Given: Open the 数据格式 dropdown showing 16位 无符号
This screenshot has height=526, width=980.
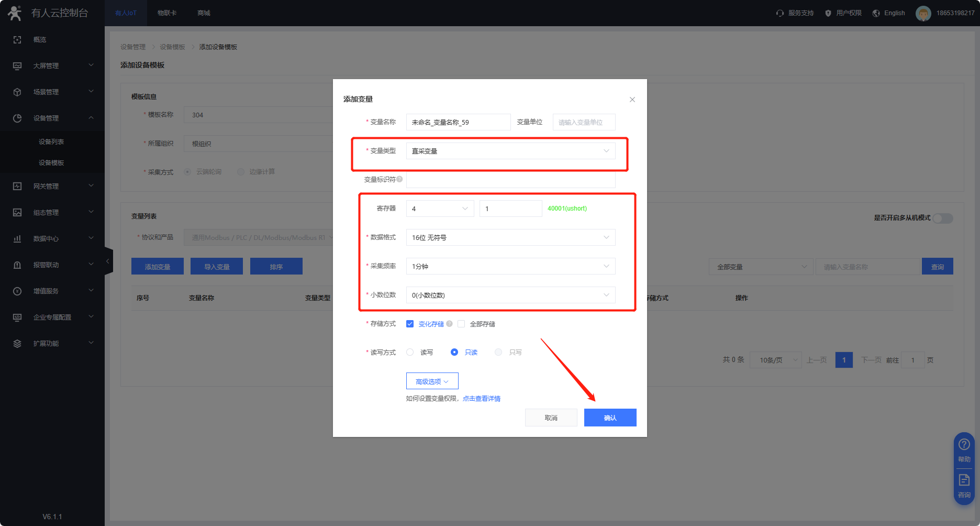Looking at the screenshot, I should [510, 237].
